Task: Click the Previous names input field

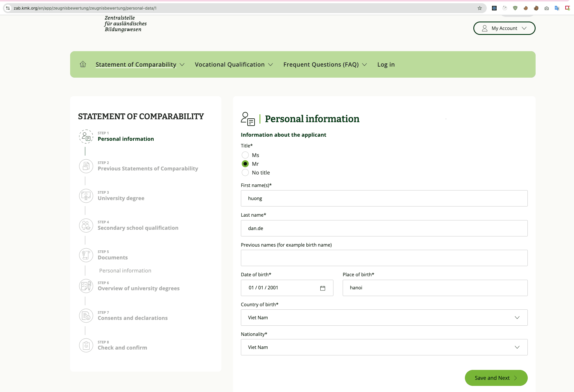Action: (x=384, y=258)
